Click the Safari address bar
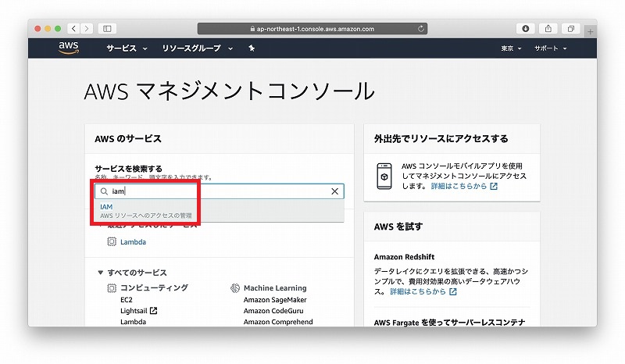Image resolution: width=625 pixels, height=364 pixels. pyautogui.click(x=312, y=29)
